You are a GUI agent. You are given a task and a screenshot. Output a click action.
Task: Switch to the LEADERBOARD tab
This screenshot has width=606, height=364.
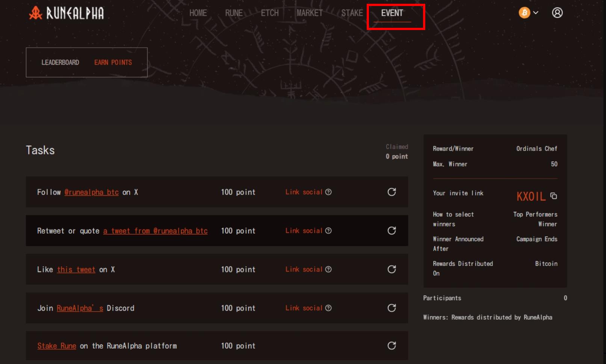60,62
